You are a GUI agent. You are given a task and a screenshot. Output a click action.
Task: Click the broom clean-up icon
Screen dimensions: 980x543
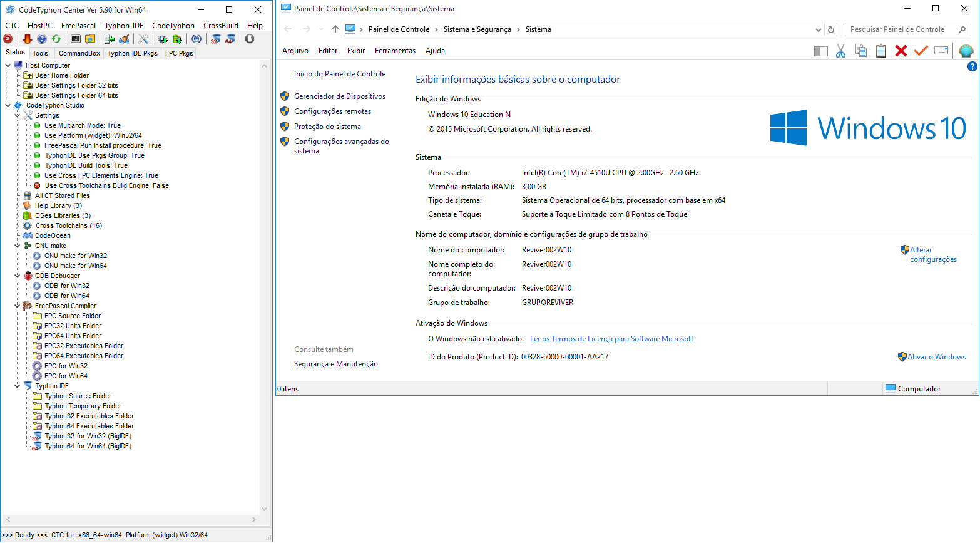(x=124, y=39)
